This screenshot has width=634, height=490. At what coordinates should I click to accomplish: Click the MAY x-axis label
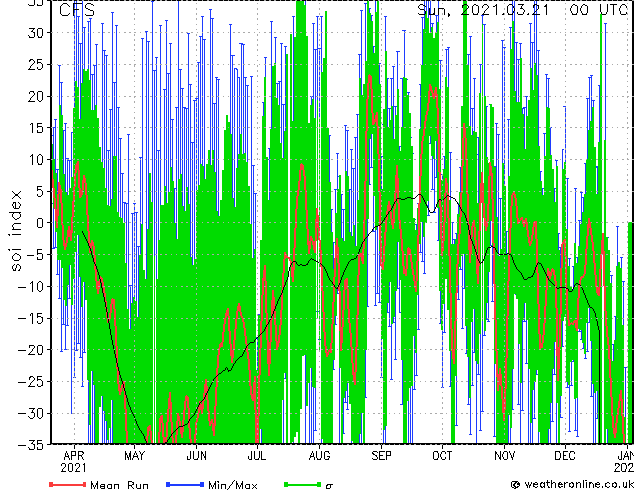(135, 456)
